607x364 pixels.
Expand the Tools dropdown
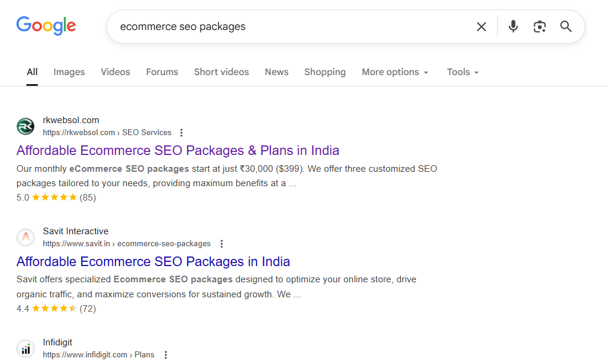pyautogui.click(x=463, y=72)
